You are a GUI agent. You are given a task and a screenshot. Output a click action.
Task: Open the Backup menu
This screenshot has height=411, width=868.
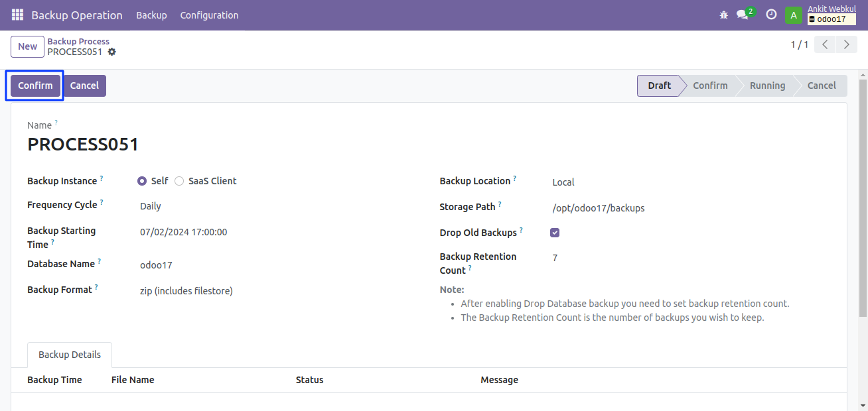[151, 15]
